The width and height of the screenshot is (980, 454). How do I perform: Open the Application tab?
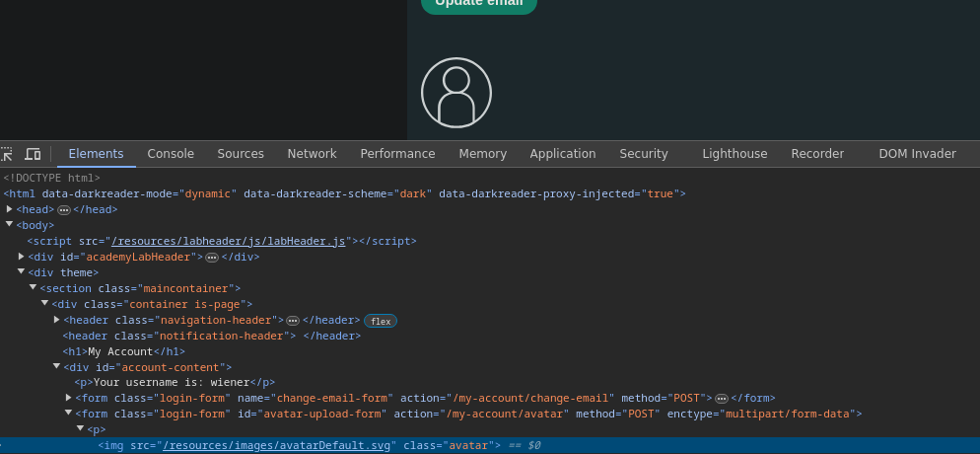pyautogui.click(x=563, y=154)
